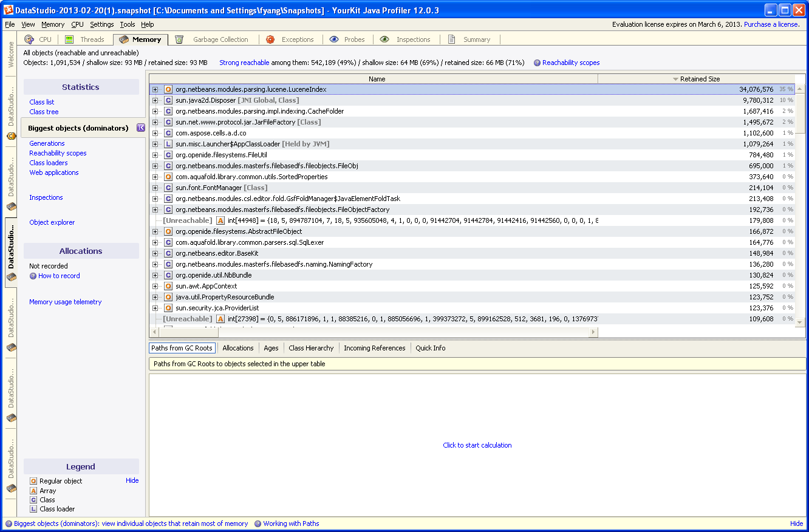Click to start calculation link

[477, 445]
